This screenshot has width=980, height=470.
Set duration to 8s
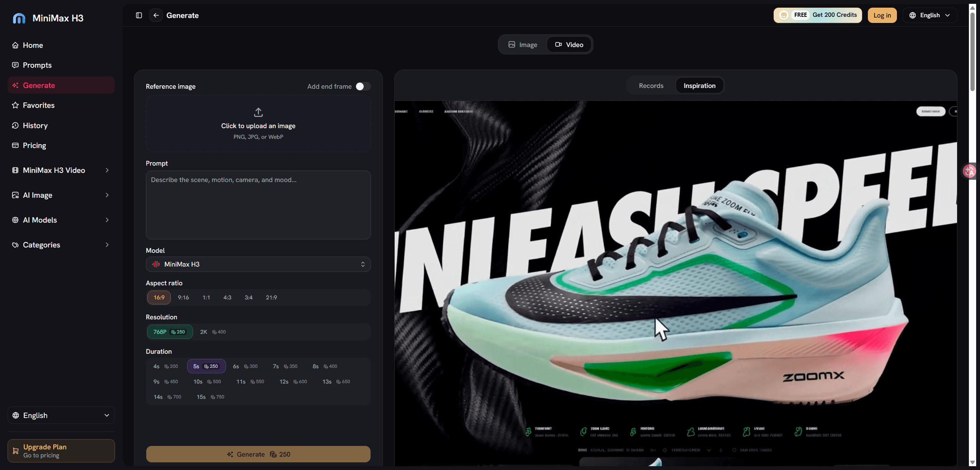coord(325,366)
